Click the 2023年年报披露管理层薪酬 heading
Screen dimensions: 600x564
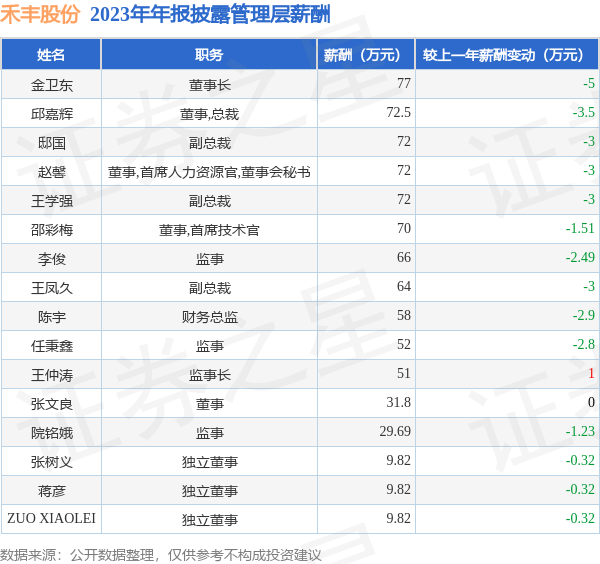210,15
